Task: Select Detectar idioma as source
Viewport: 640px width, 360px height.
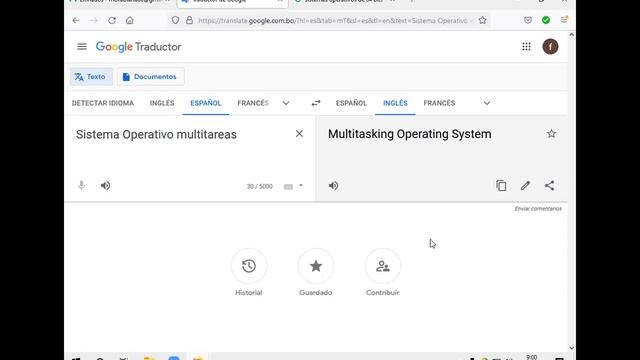Action: click(103, 103)
